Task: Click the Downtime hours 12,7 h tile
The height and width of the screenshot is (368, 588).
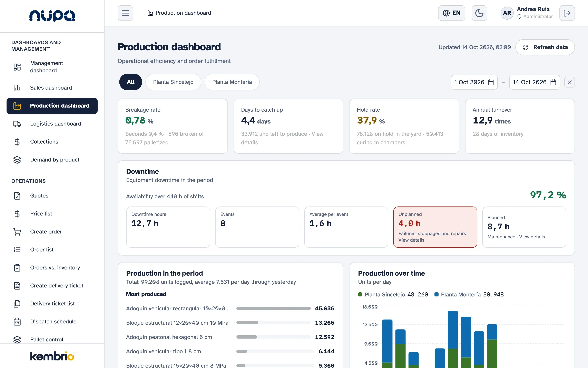Action: click(x=168, y=227)
